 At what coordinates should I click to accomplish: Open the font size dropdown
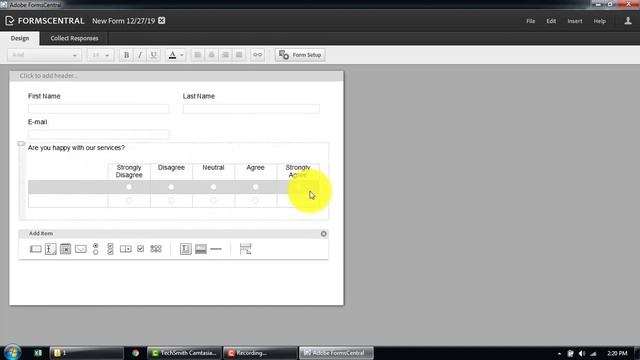pyautogui.click(x=100, y=55)
